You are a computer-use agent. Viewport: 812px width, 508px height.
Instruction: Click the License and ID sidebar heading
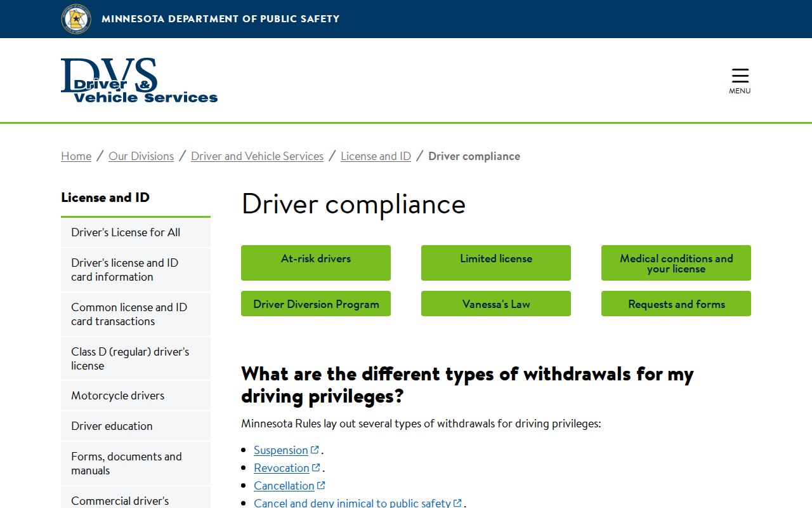tap(105, 197)
